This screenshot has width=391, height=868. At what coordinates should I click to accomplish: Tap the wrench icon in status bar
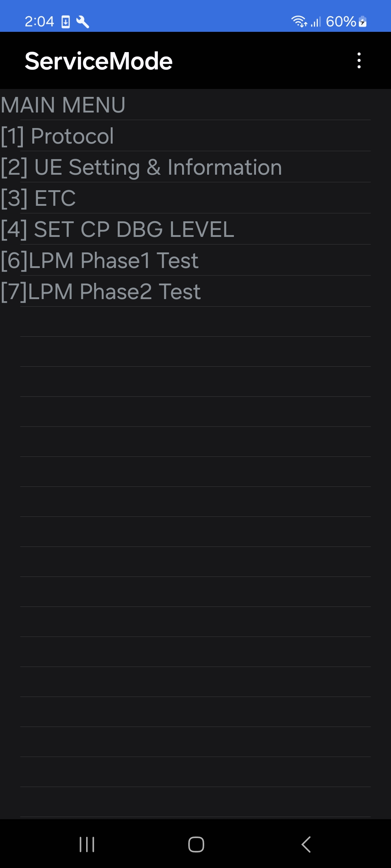(83, 22)
